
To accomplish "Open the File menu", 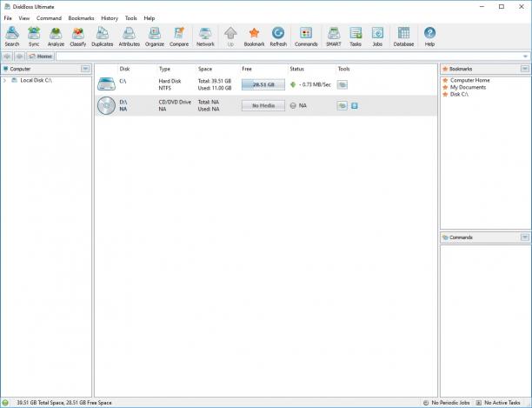I will tap(8, 18).
